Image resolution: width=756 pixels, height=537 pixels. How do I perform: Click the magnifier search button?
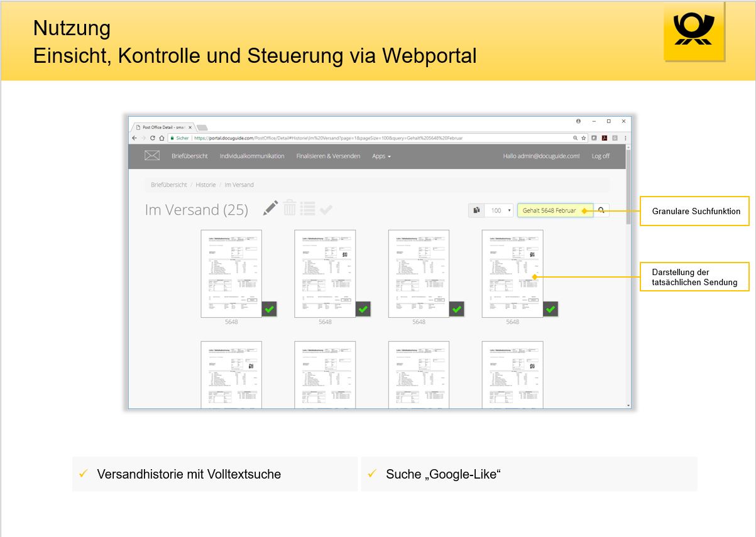point(601,210)
